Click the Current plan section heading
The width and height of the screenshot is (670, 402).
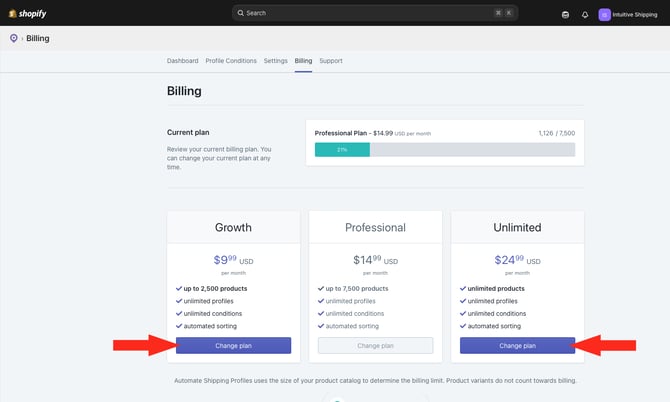click(188, 132)
